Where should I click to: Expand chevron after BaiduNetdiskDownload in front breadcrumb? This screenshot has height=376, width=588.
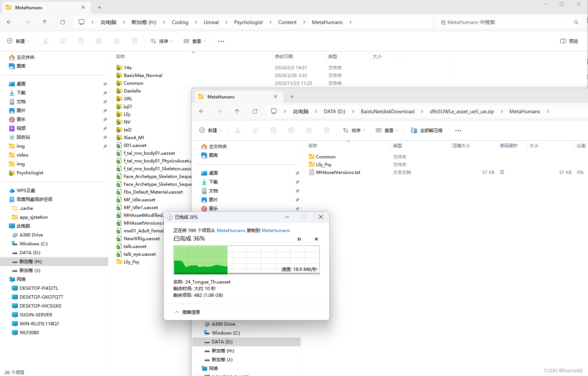[x=422, y=111]
